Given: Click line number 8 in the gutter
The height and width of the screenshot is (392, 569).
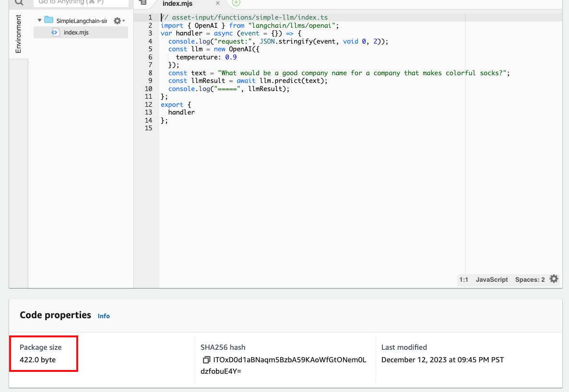Looking at the screenshot, I should pos(150,73).
